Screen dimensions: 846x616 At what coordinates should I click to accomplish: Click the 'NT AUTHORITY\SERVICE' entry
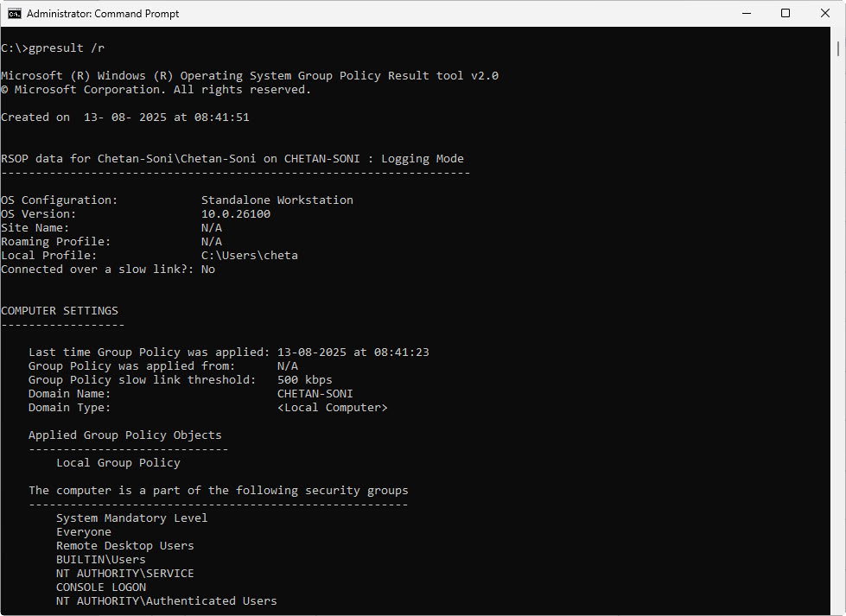tap(125, 574)
